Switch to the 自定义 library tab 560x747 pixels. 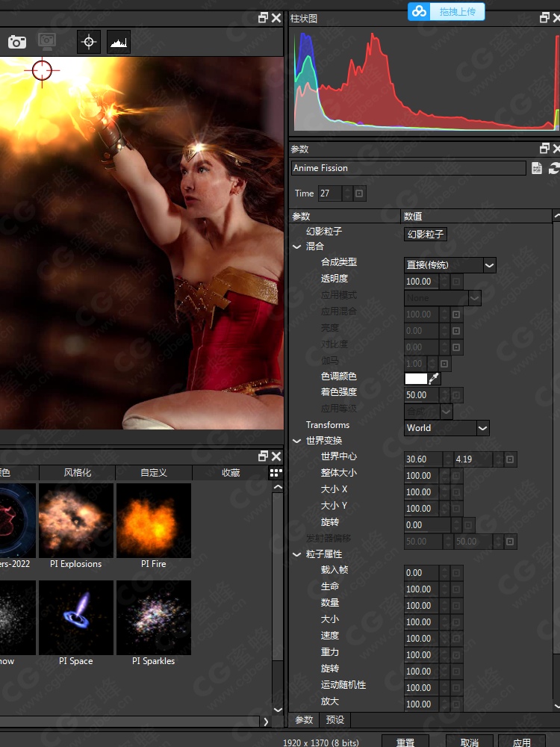[154, 473]
